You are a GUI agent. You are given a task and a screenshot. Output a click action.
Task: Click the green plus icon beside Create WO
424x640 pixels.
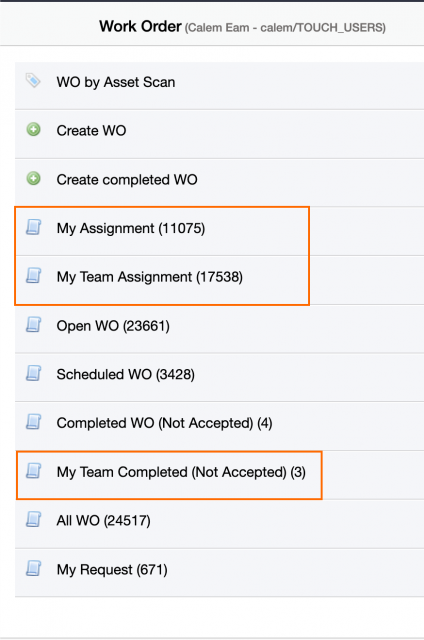coord(33,130)
